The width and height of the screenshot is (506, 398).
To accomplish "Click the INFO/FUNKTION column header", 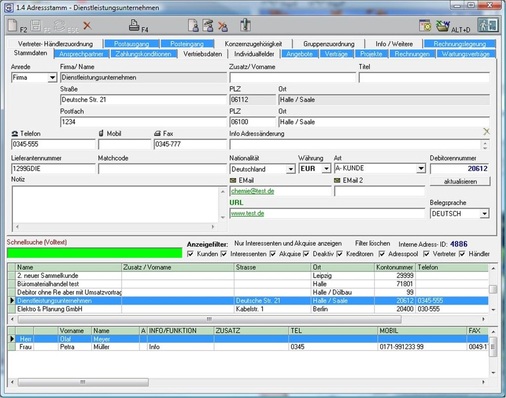I will (180, 331).
